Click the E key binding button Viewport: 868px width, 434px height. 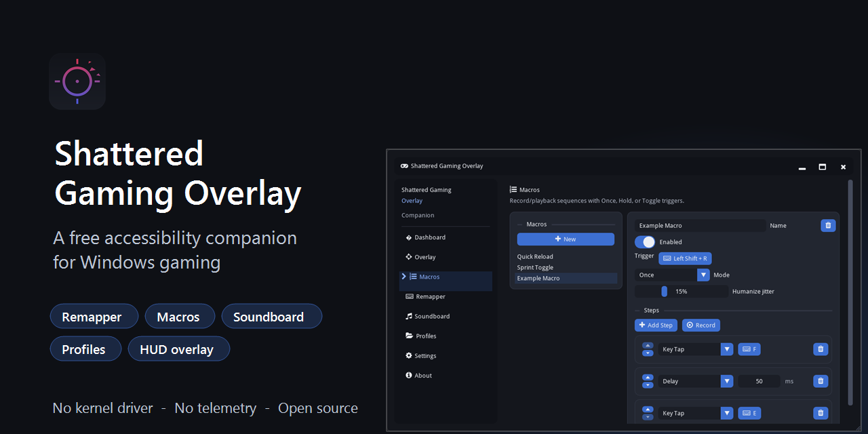tap(749, 413)
